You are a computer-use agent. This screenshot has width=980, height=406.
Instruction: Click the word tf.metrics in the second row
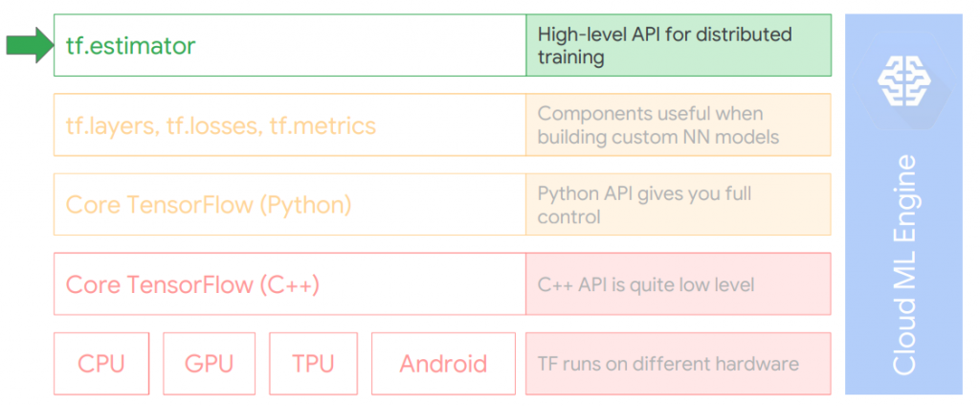pyautogui.click(x=323, y=125)
